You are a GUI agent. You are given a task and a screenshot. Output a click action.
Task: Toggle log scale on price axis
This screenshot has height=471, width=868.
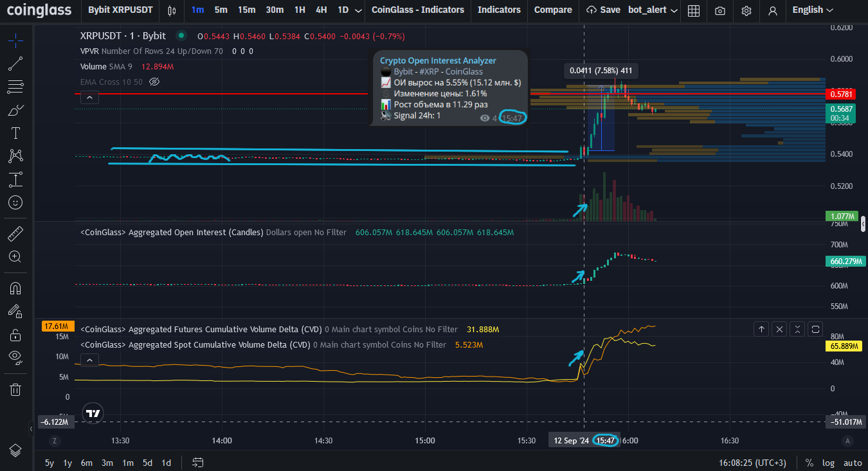(828, 463)
